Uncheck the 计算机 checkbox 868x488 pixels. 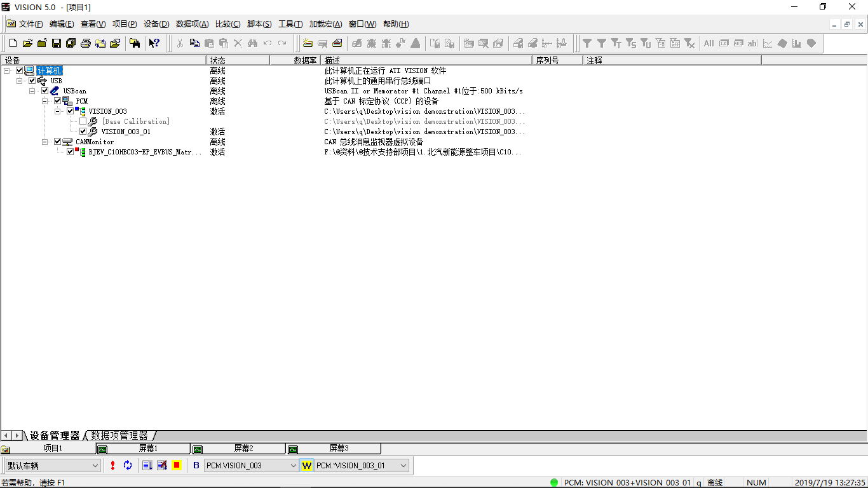(20, 71)
